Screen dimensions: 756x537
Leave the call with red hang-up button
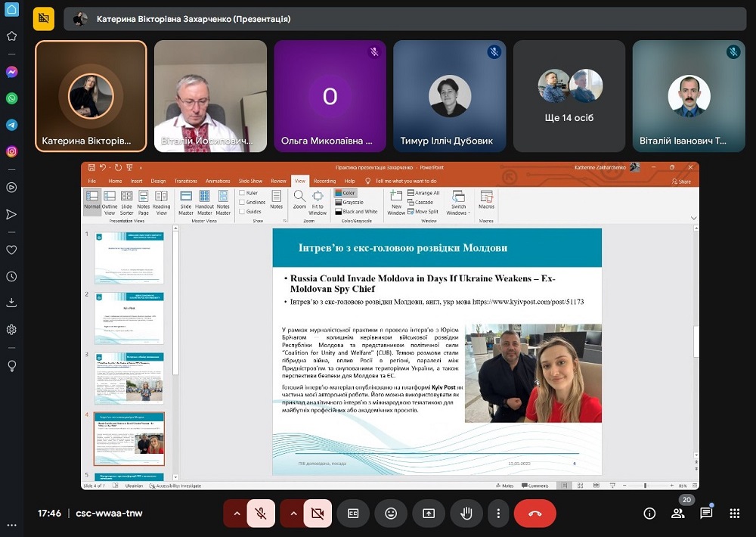point(534,514)
